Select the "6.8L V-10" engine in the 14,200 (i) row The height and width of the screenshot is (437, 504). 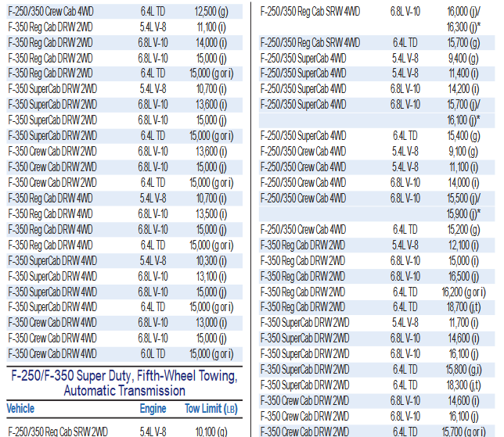pyautogui.click(x=405, y=89)
